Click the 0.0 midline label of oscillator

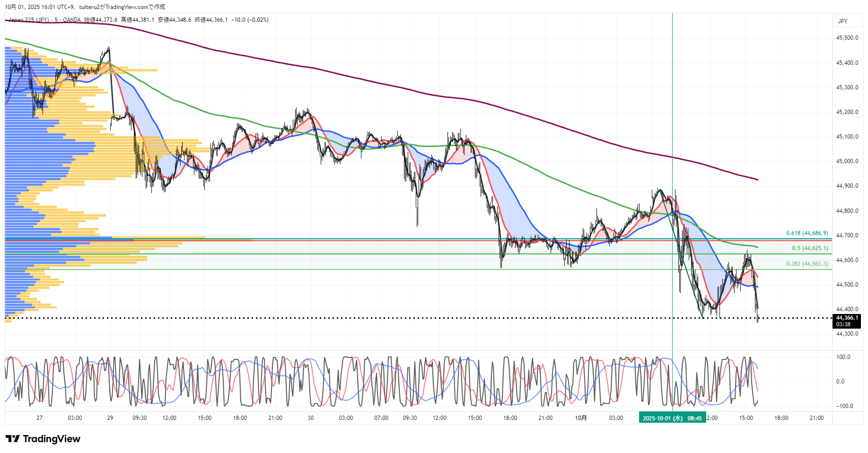click(x=840, y=382)
